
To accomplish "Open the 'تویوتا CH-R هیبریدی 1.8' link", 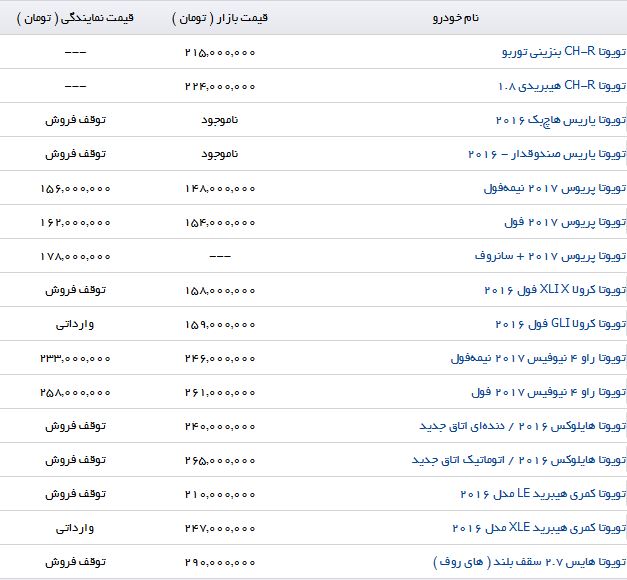I will (562, 86).
